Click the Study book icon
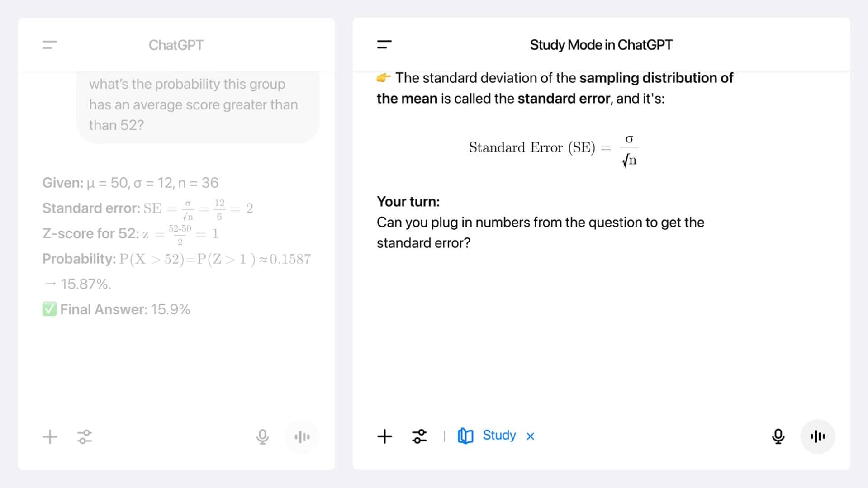Screen dimensions: 868x488 point(465,436)
